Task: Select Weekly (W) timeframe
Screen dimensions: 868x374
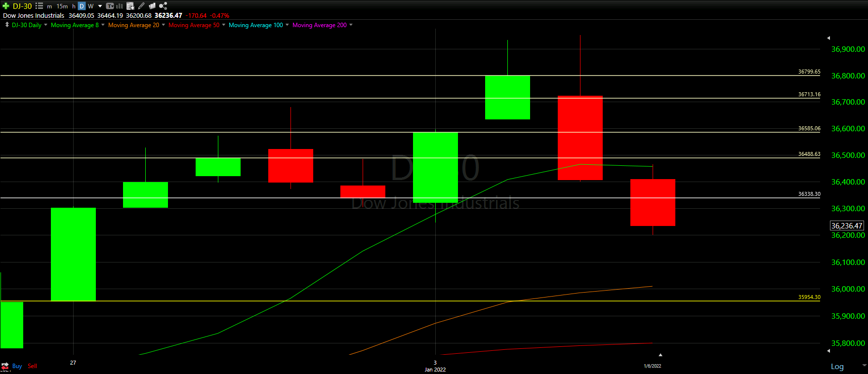Action: tap(91, 6)
